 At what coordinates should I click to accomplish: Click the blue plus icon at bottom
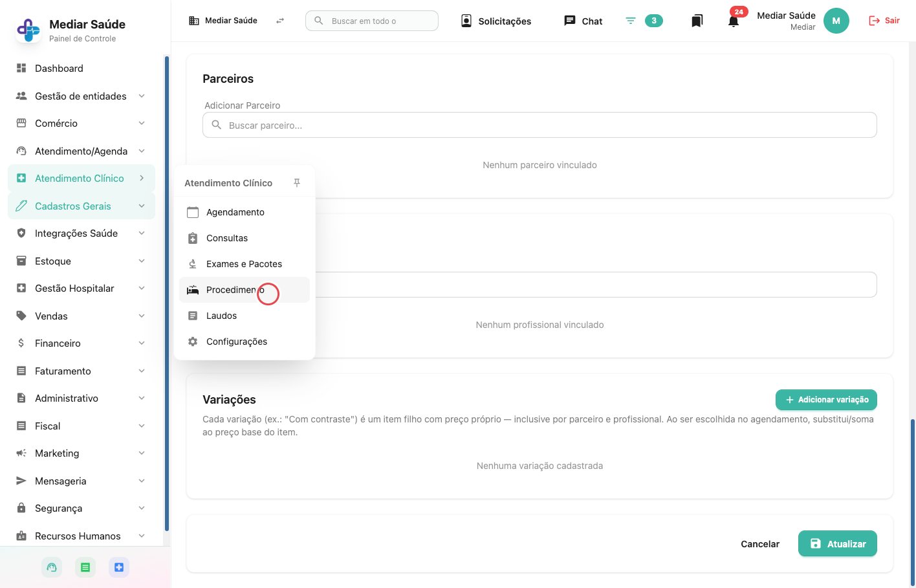pyautogui.click(x=119, y=567)
